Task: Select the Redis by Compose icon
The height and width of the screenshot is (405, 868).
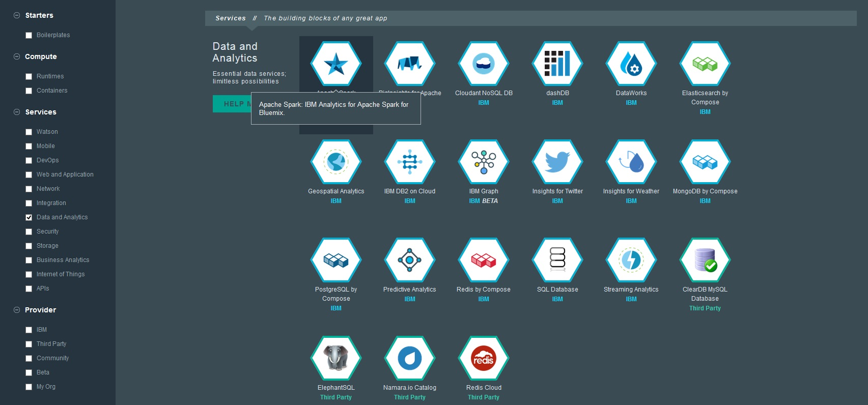Action: (484, 261)
